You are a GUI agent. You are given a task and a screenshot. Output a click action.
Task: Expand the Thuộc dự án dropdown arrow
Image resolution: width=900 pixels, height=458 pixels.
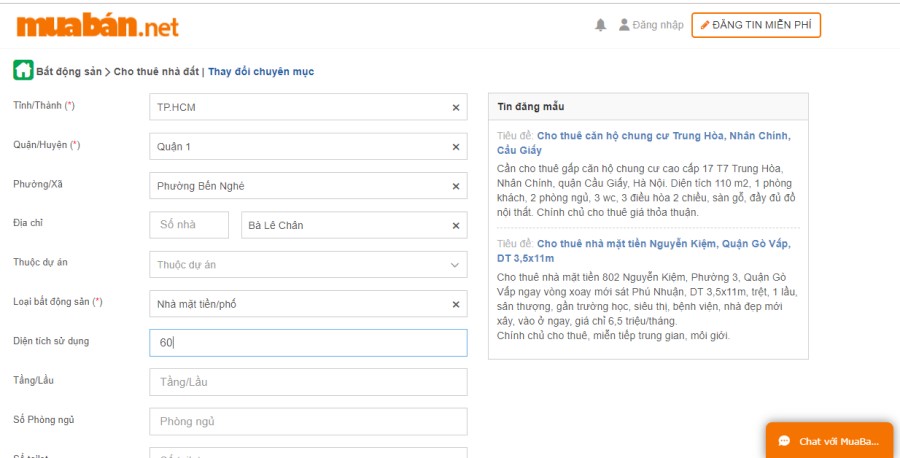coord(455,265)
